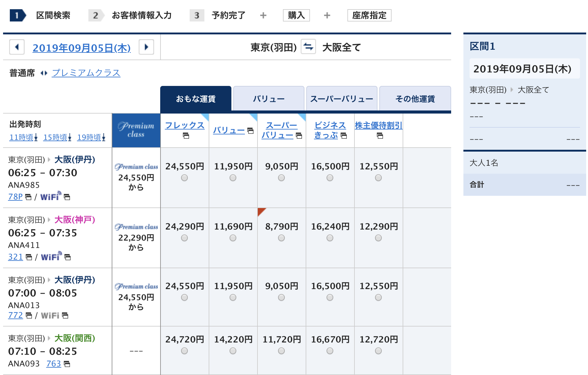Open popup icon next to 772 aircraft

pyautogui.click(x=29, y=315)
